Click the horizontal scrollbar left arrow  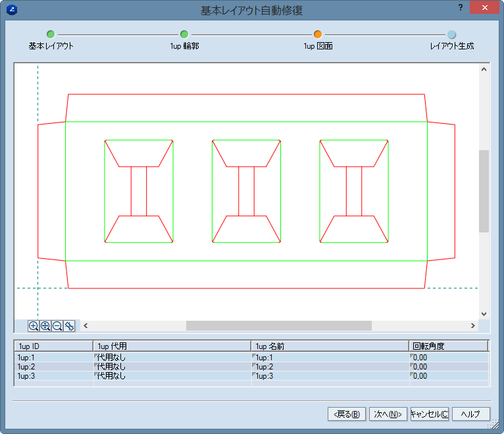tap(86, 325)
